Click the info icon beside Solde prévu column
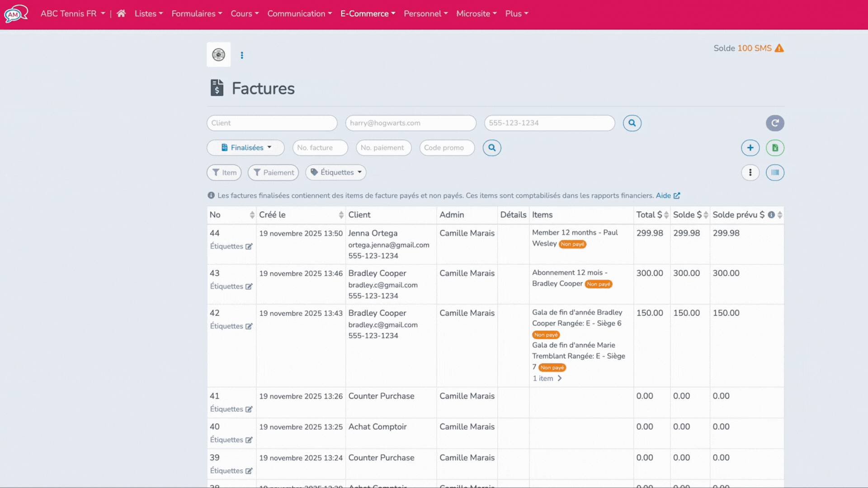 pyautogui.click(x=771, y=215)
